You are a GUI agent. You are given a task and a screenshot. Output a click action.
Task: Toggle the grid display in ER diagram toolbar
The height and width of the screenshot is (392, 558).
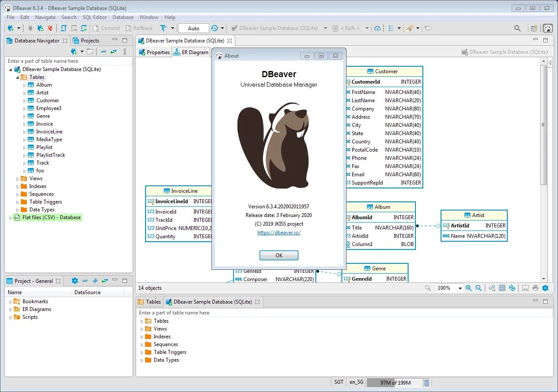[502, 288]
